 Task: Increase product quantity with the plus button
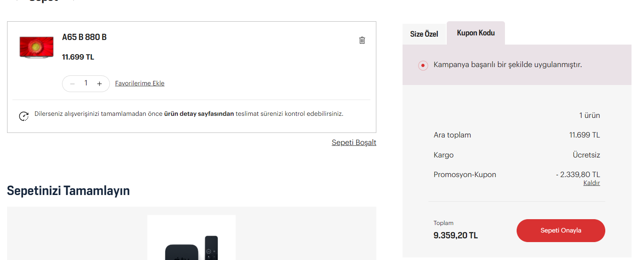pyautogui.click(x=99, y=84)
